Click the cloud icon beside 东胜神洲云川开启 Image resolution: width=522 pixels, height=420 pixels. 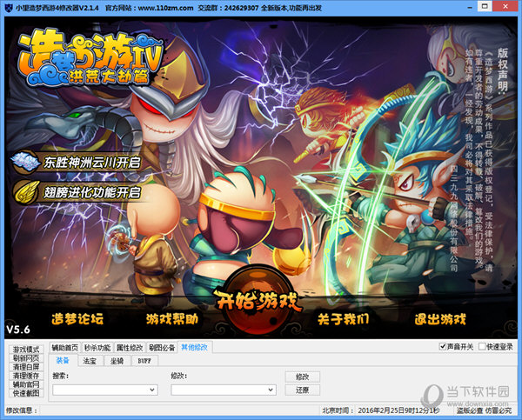pos(24,162)
